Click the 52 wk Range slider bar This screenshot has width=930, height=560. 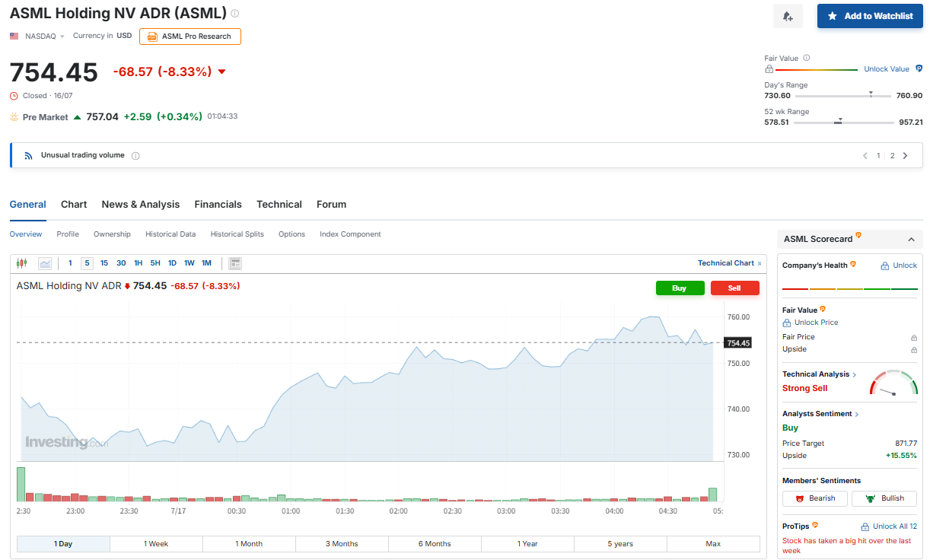843,123
